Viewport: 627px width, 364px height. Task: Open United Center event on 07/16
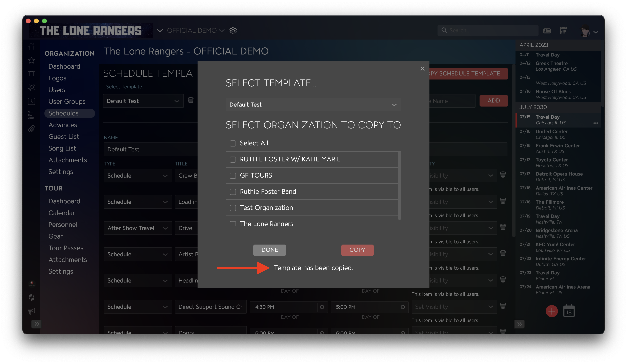[x=558, y=134]
